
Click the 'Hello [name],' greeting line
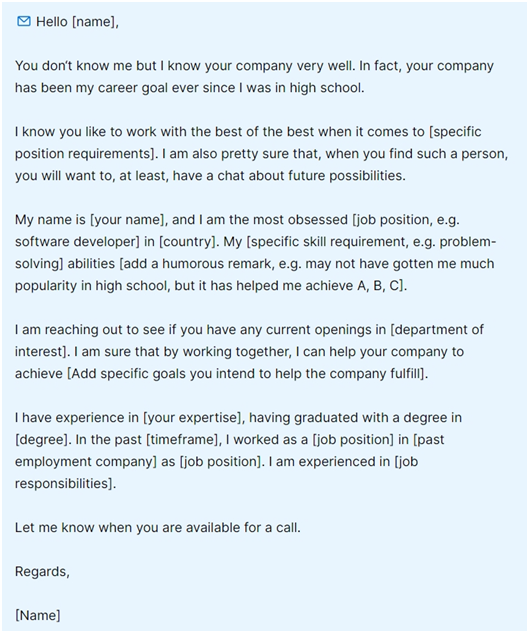tap(77, 22)
